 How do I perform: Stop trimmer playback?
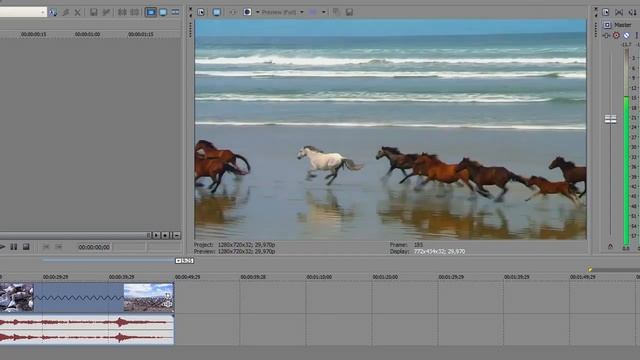[26, 247]
